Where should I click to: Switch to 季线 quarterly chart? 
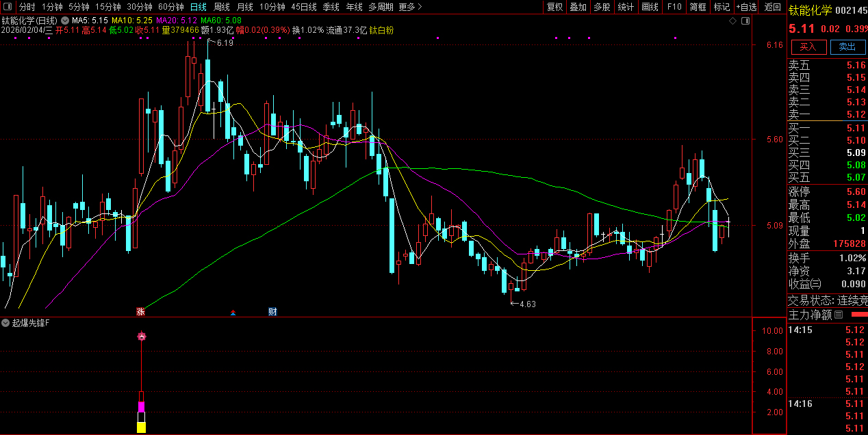[x=331, y=7]
